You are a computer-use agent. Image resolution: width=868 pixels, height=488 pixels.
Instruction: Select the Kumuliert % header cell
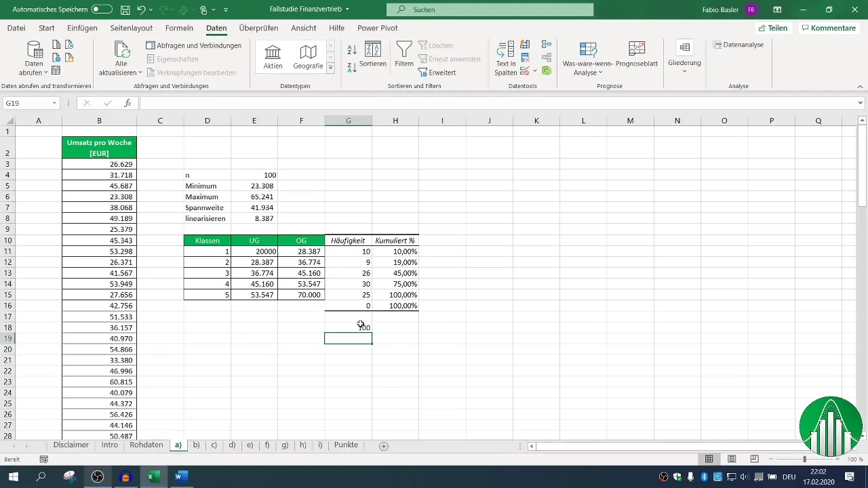coord(395,240)
